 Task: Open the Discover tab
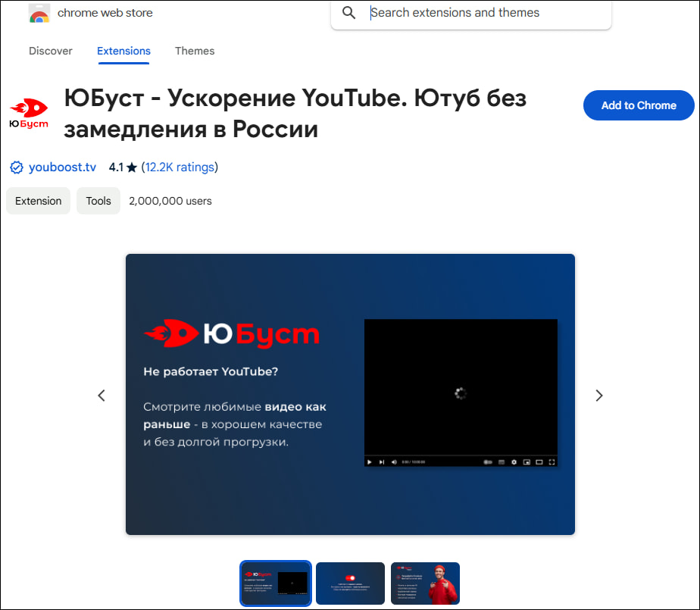[x=51, y=51]
